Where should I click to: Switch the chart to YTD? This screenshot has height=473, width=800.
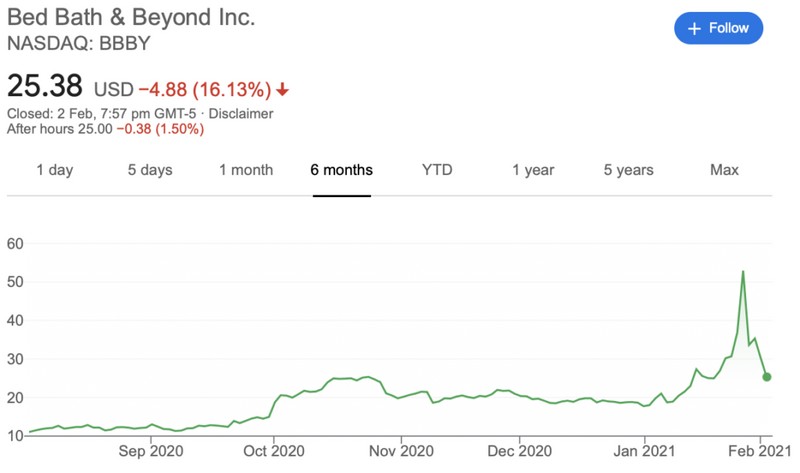tap(437, 170)
